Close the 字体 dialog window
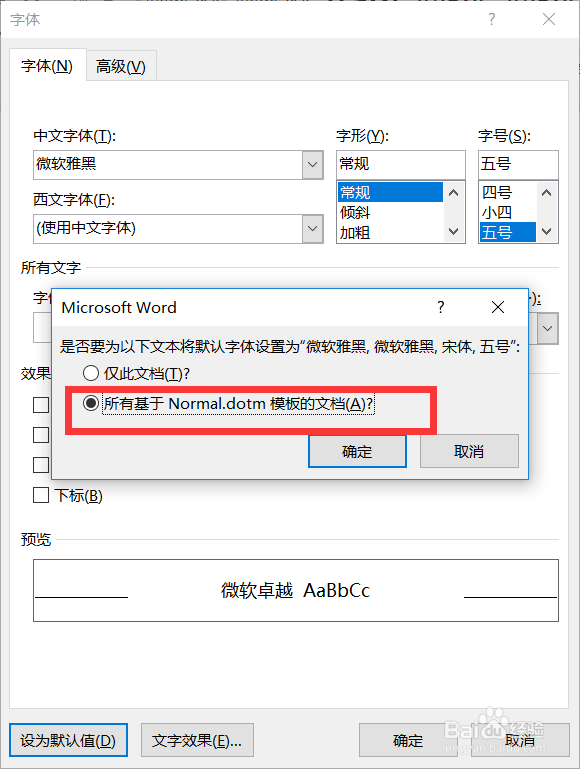 [x=549, y=20]
